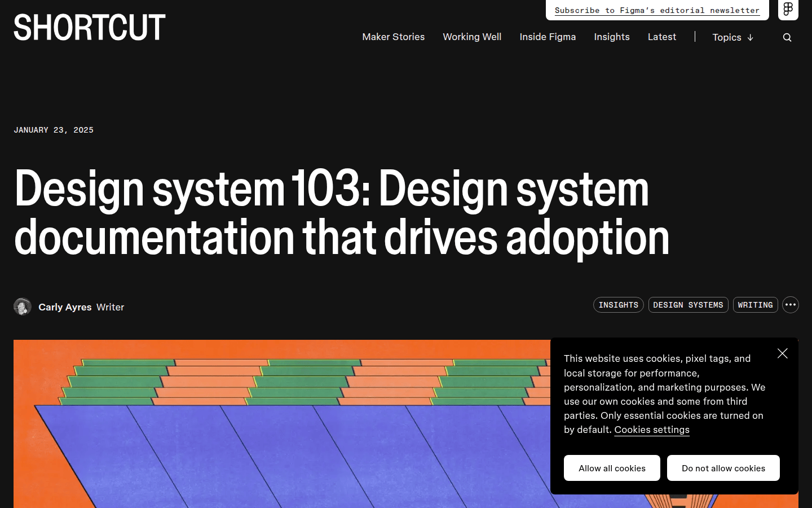
Task: Click the article headline text
Action: click(x=342, y=212)
